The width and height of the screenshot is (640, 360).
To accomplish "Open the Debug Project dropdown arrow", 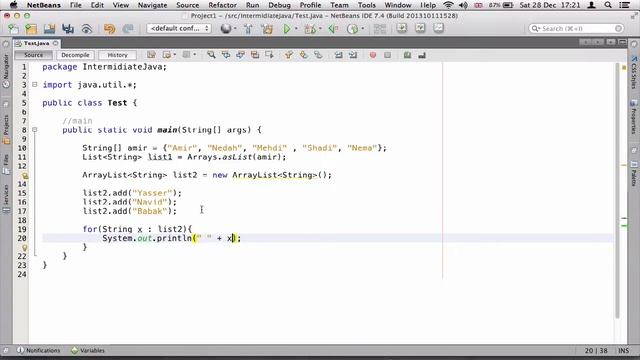I will tap(320, 29).
